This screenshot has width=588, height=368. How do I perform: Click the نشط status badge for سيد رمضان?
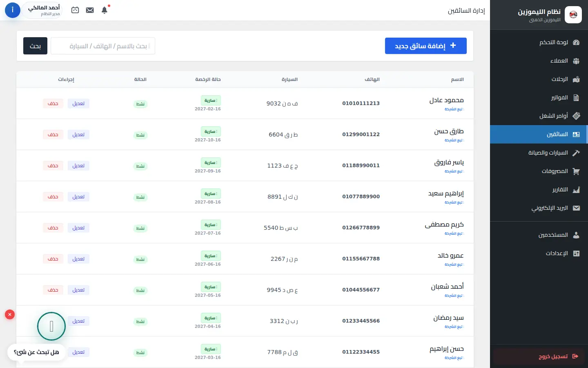(140, 321)
